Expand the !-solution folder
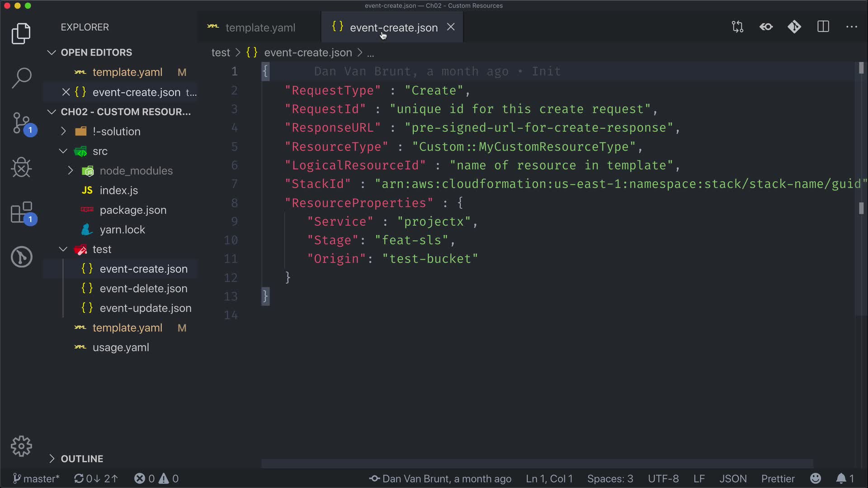This screenshot has height=488, width=868. 116,131
